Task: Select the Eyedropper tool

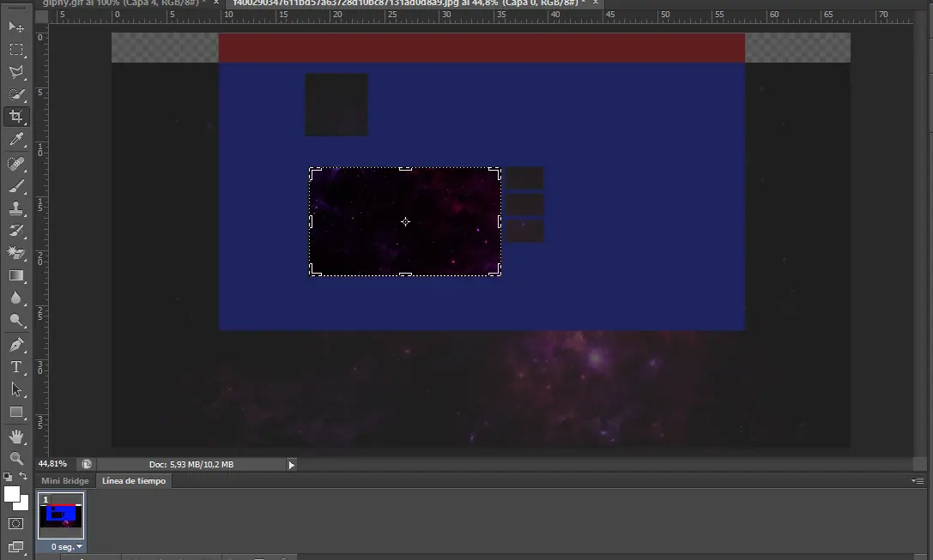Action: tap(16, 139)
